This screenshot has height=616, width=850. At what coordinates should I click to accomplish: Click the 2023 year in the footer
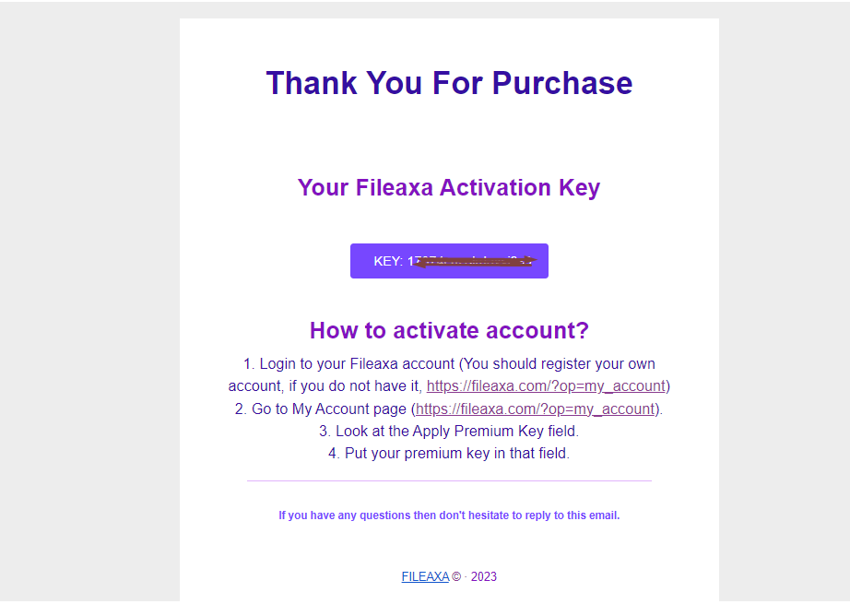pyautogui.click(x=483, y=577)
